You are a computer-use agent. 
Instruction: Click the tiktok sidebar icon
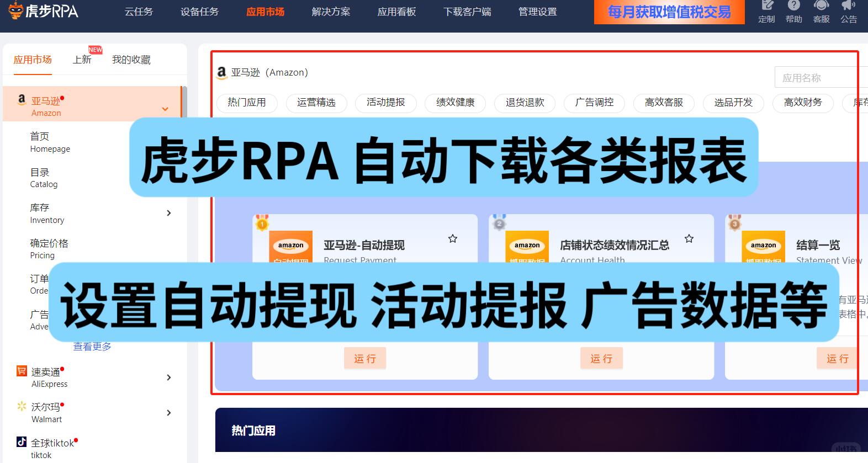(22, 441)
